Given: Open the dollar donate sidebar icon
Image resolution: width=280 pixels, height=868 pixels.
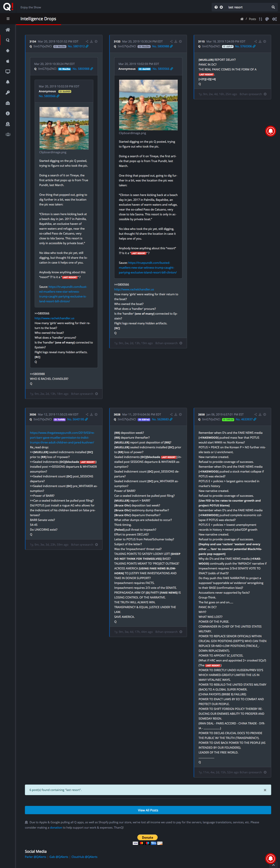Looking at the screenshot, I should coord(8,124).
